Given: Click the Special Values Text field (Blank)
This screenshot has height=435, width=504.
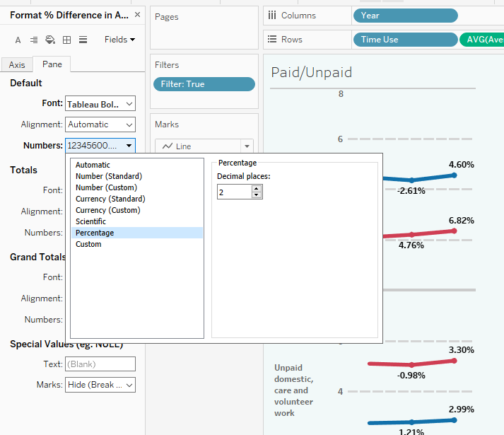Looking at the screenshot, I should coord(100,364).
